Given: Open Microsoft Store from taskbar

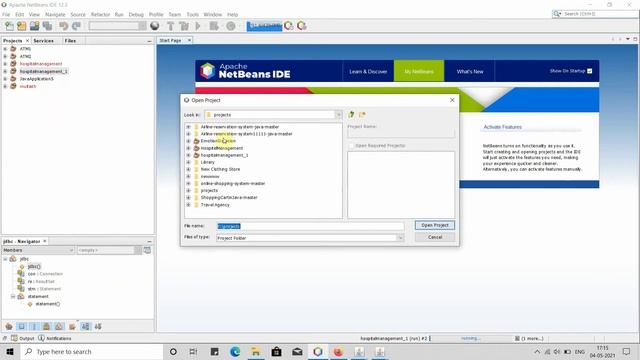Looking at the screenshot, I should click(x=276, y=352).
